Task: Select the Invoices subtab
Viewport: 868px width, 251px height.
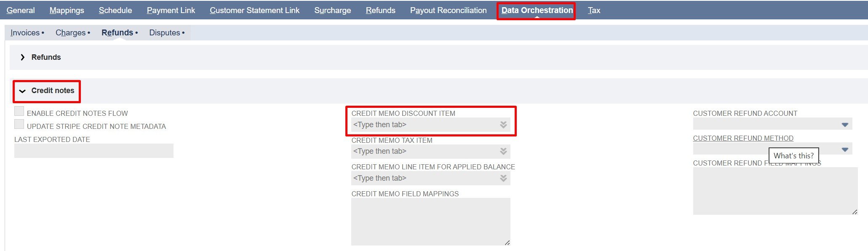Action: point(25,33)
